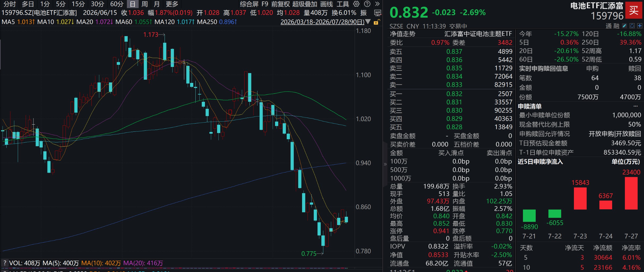Open 申赎清单 more options ellipsis
This screenshot has height=272, width=644.
point(636,106)
